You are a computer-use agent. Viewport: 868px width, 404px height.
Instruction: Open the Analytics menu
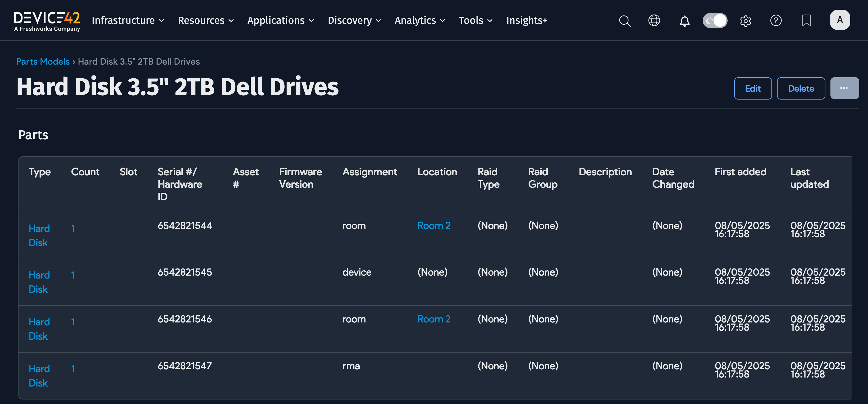coord(419,21)
